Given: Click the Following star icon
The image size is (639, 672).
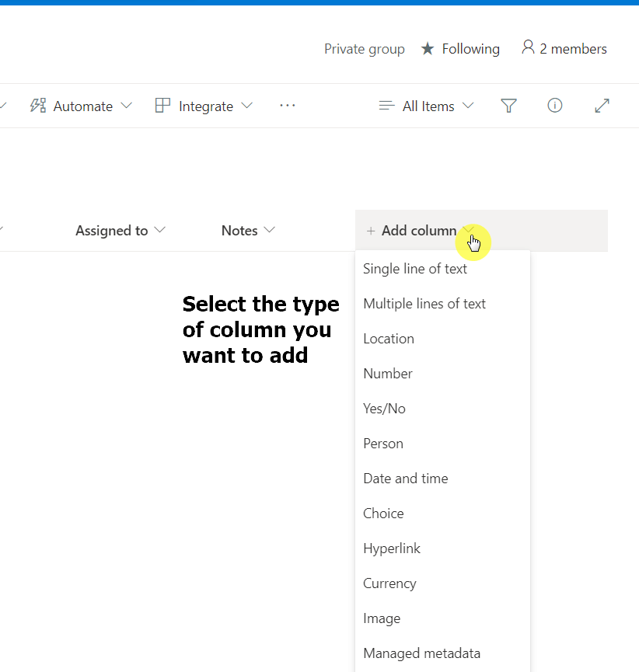Looking at the screenshot, I should point(427,49).
